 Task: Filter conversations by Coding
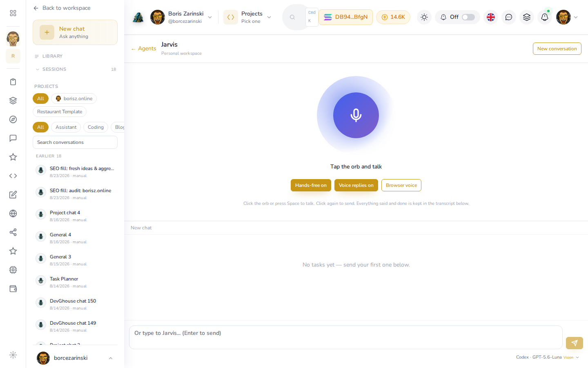click(x=96, y=127)
